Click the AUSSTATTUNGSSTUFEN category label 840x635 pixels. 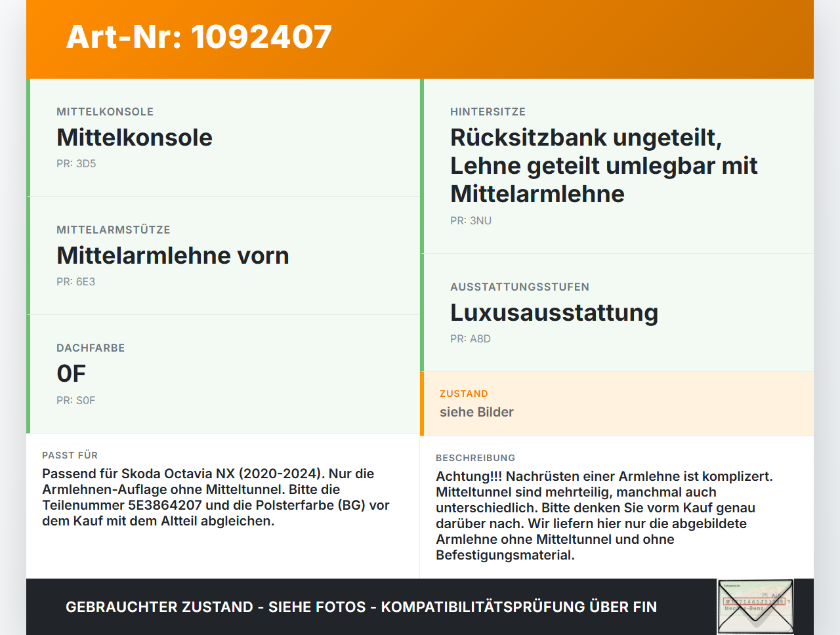(520, 287)
